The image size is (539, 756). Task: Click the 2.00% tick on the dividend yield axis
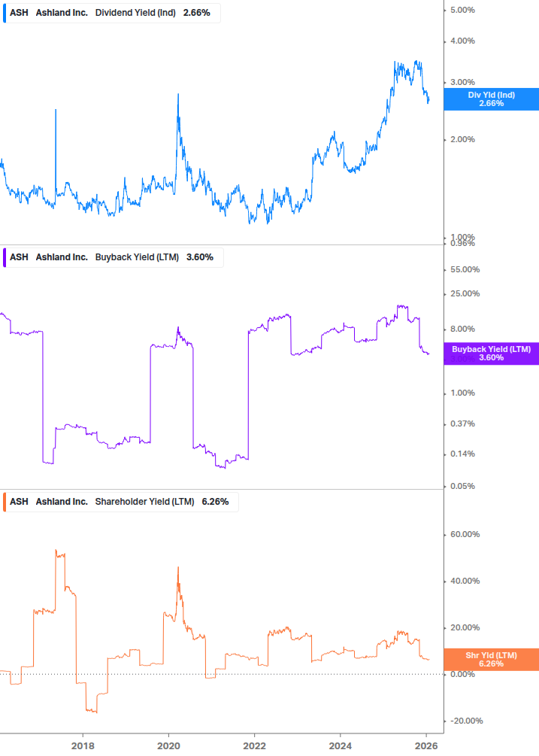pos(462,139)
